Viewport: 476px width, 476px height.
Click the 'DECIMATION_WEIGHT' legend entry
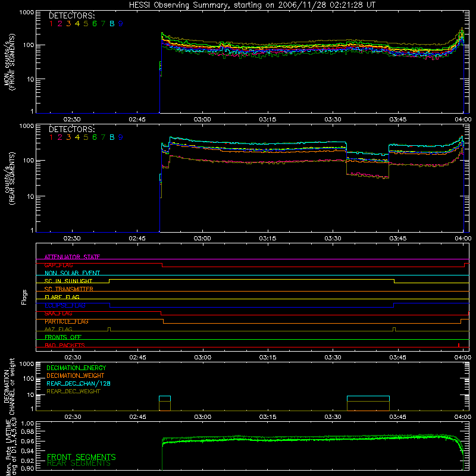click(76, 375)
